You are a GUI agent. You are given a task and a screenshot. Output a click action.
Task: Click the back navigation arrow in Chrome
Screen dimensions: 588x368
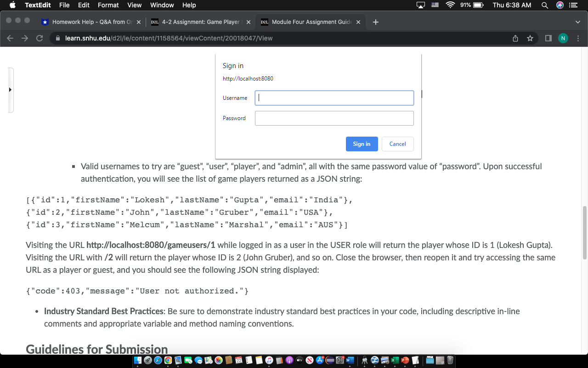point(10,38)
